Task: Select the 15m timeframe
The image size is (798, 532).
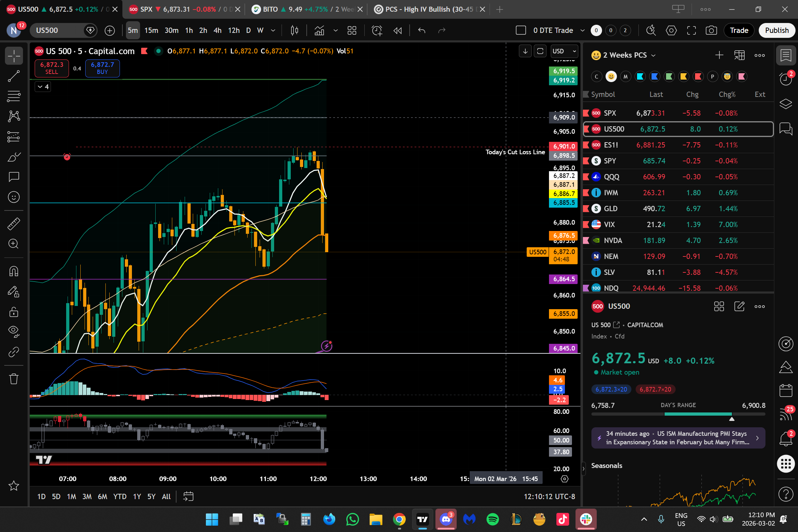Action: point(151,30)
